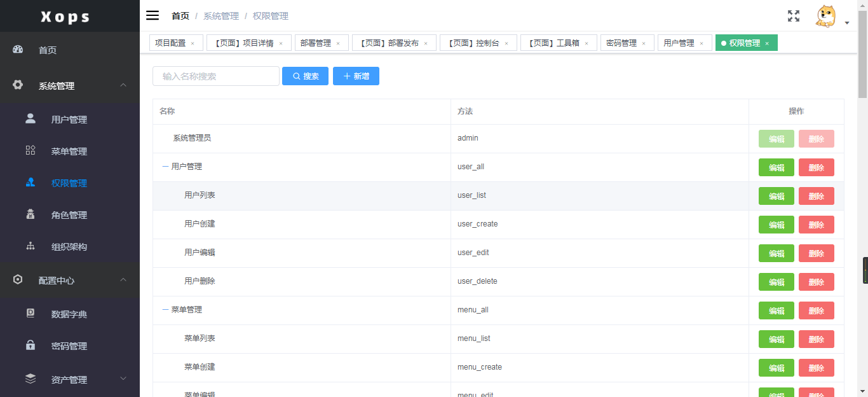Click the dog avatar profile picture

tap(825, 17)
